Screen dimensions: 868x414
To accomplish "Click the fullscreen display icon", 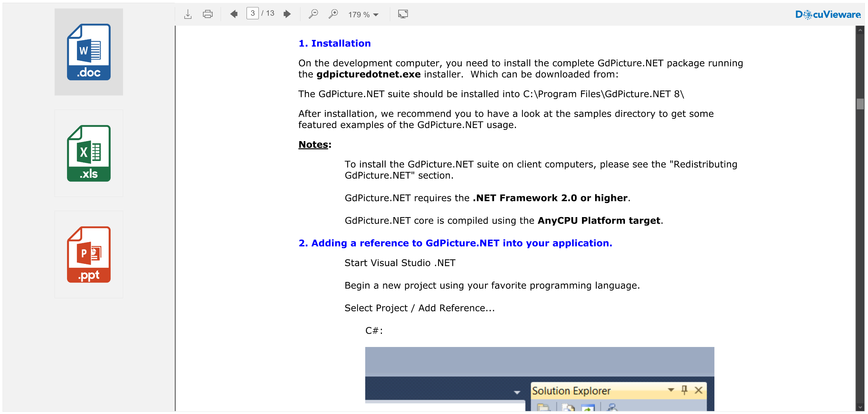I will coord(403,14).
